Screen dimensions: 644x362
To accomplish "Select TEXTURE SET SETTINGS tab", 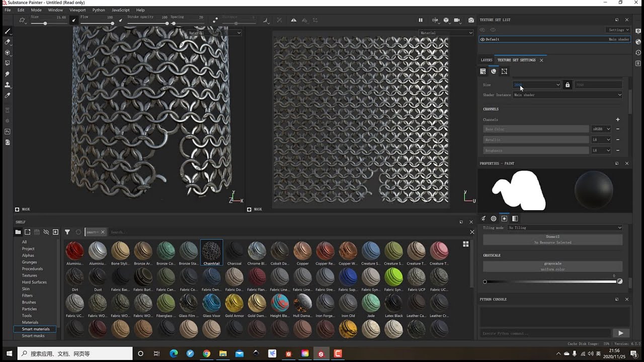I will 516,60.
